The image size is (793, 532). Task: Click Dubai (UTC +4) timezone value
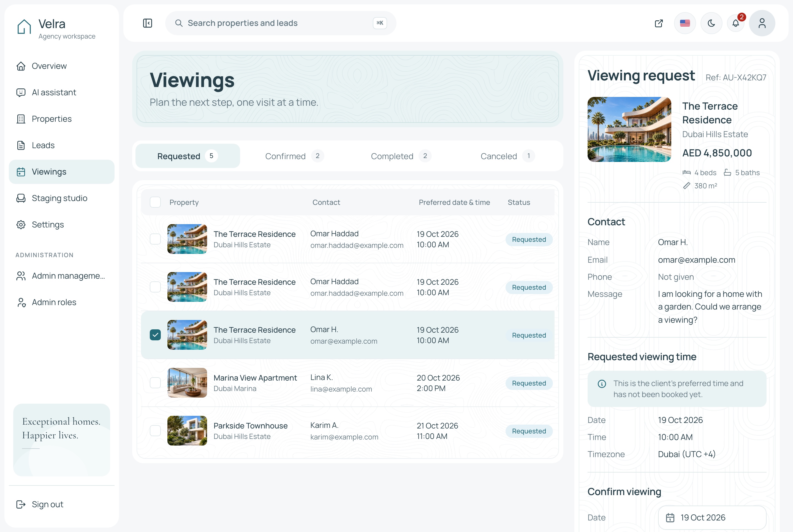pos(686,454)
